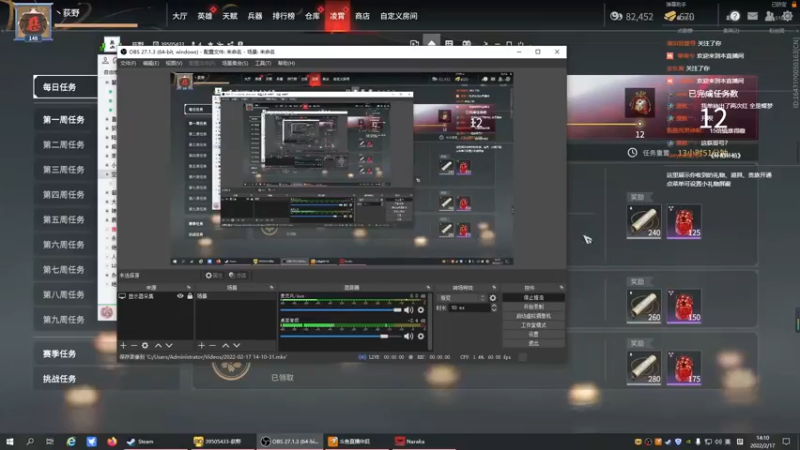Click 停止推流 button in OBS controls
Screen dimensions: 800x450
tap(533, 297)
